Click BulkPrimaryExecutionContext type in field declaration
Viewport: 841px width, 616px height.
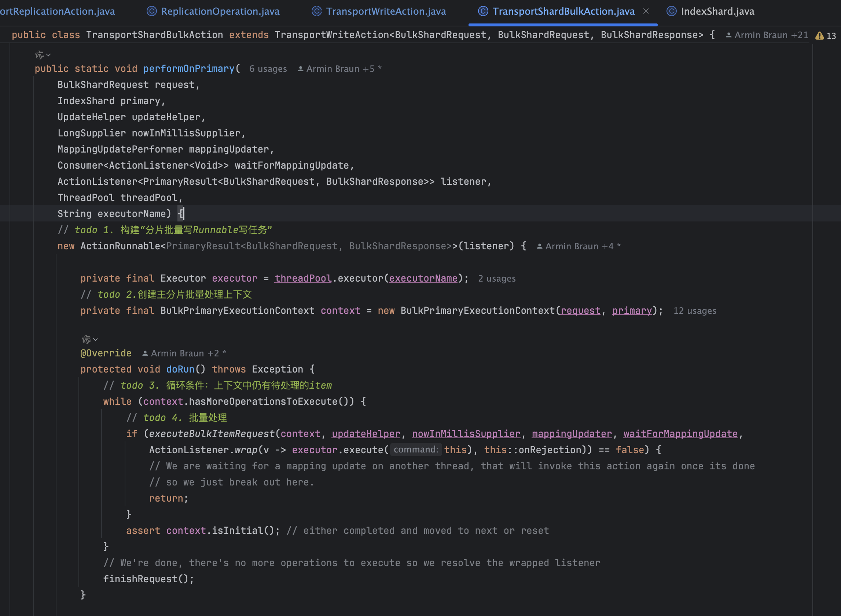click(x=238, y=311)
